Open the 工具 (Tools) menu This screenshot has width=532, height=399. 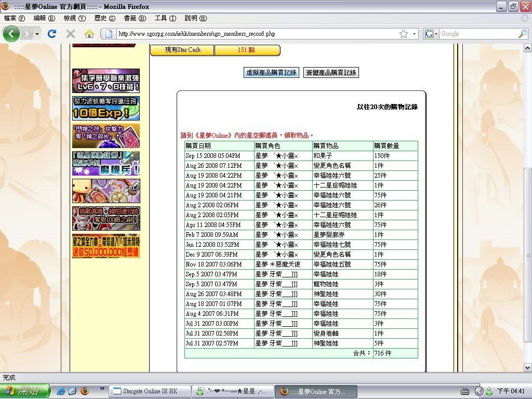[165, 18]
